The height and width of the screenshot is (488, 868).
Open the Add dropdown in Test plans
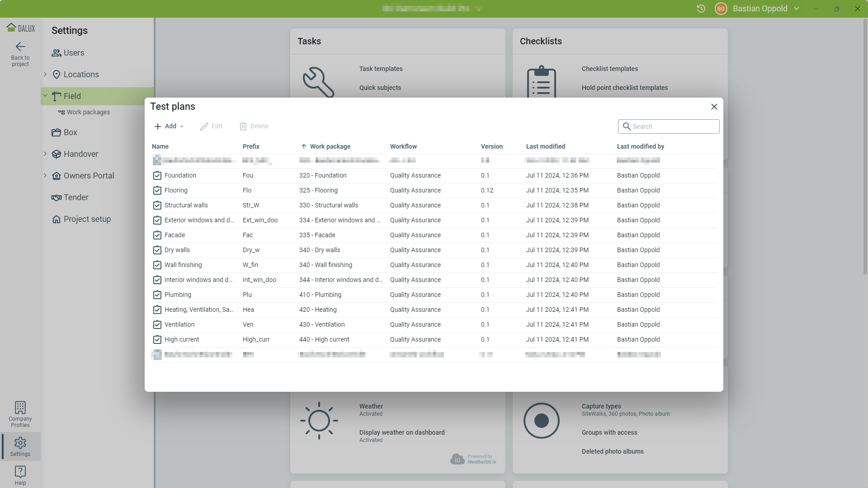[170, 127]
